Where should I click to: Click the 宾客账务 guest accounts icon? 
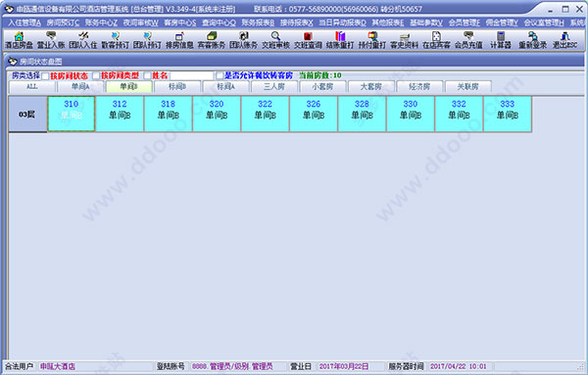[212, 40]
